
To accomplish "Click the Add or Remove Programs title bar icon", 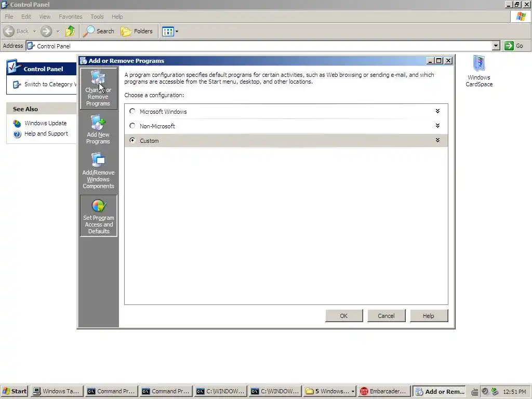I will [x=84, y=61].
